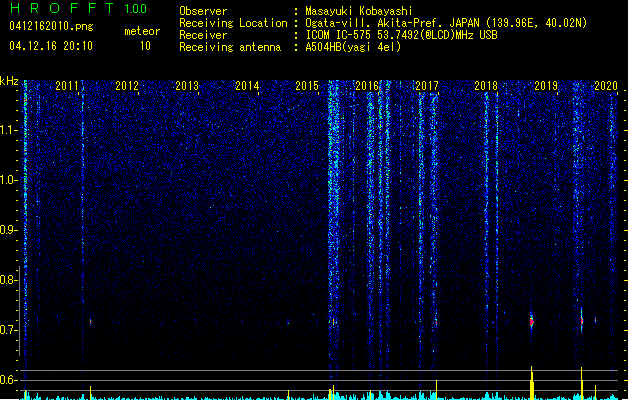Viewport: 629px width, 400px height.
Task: Click the 'Receiver' field label
Action: (203, 35)
